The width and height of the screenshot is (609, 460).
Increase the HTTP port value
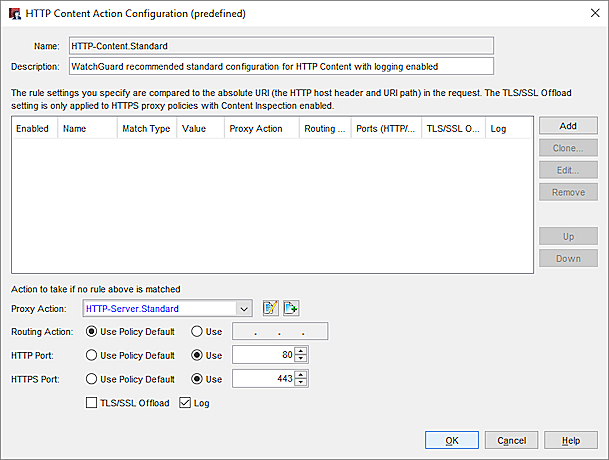pyautogui.click(x=302, y=350)
